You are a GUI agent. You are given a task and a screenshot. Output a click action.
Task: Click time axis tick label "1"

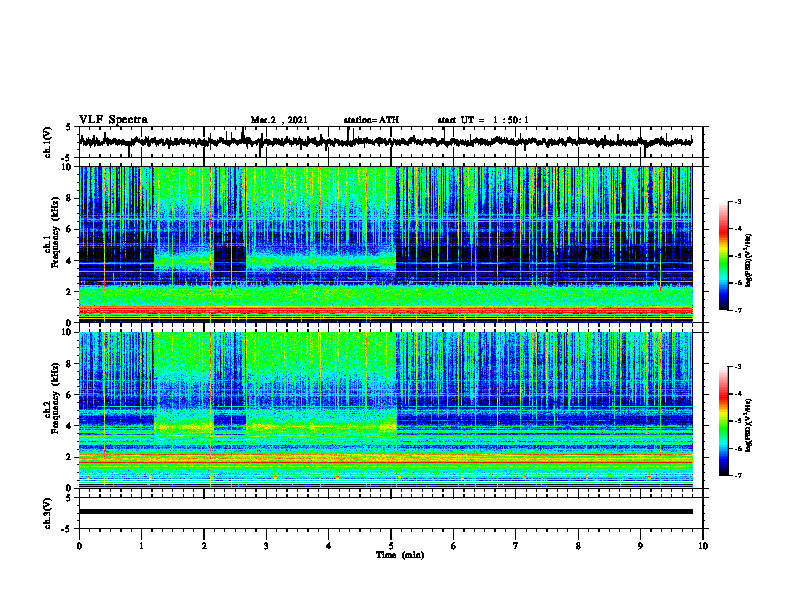141,546
